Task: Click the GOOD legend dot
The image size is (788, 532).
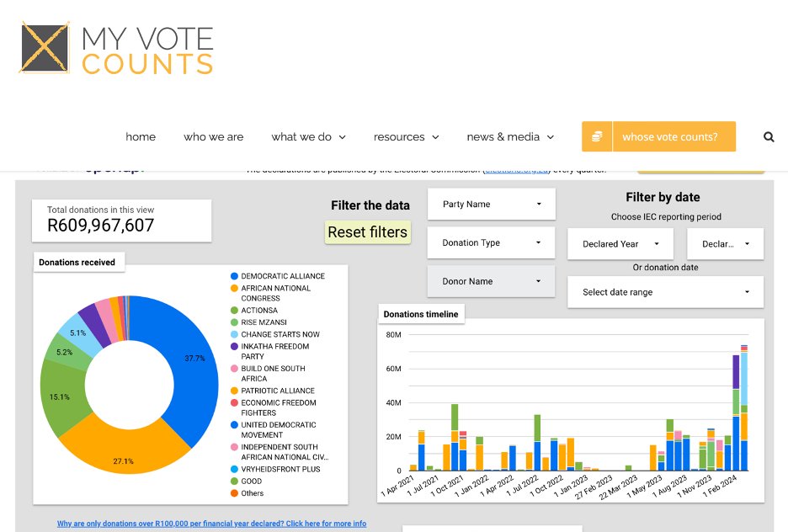Action: pos(234,481)
